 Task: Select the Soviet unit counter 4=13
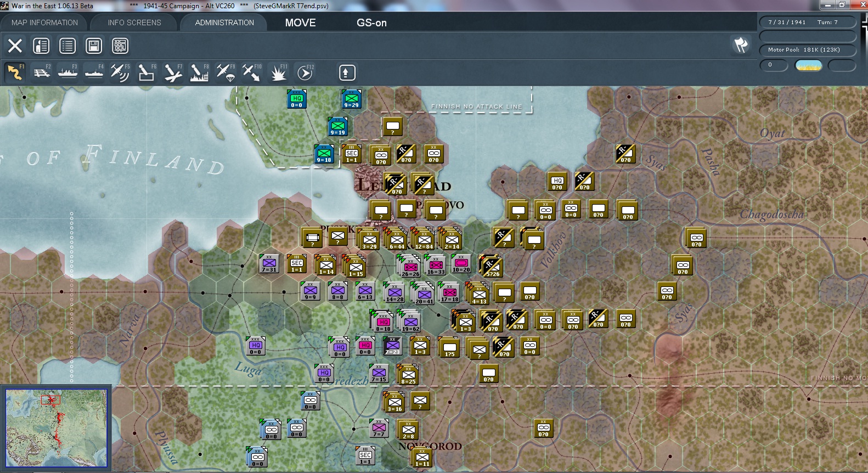point(479,295)
